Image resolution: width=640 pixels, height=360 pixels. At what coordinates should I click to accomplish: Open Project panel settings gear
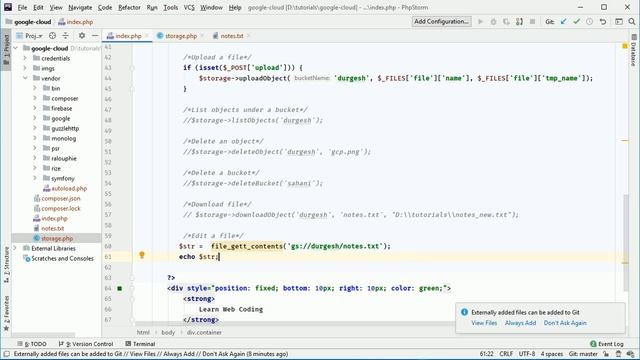click(x=82, y=36)
